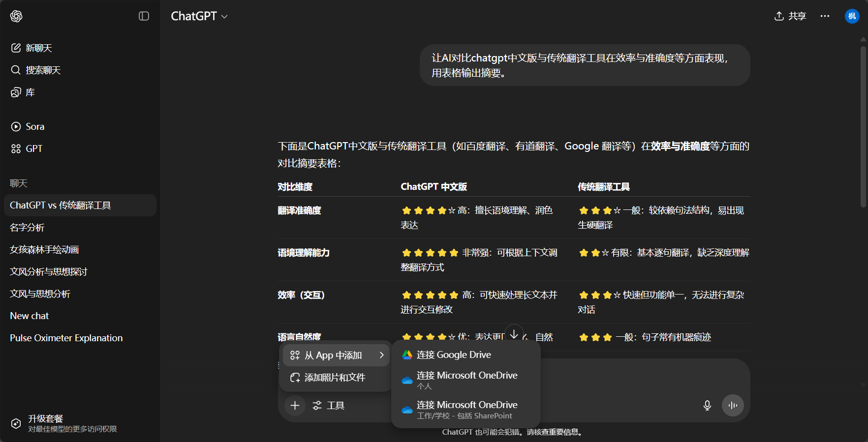This screenshot has width=868, height=442.
Task: Click the microphone dictation icon
Action: point(707,406)
